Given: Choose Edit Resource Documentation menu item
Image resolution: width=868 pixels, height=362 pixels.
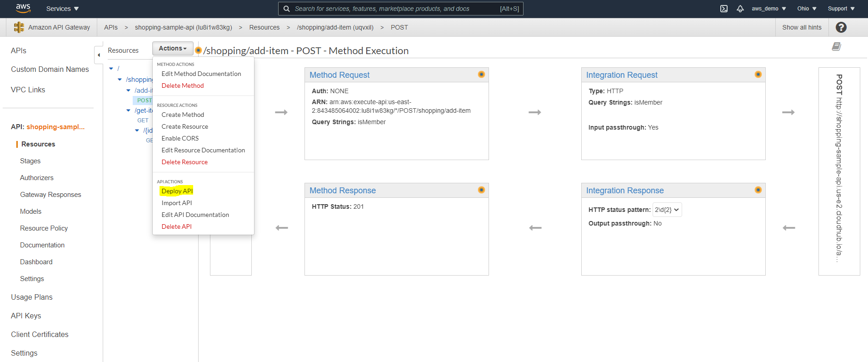Looking at the screenshot, I should coord(203,150).
